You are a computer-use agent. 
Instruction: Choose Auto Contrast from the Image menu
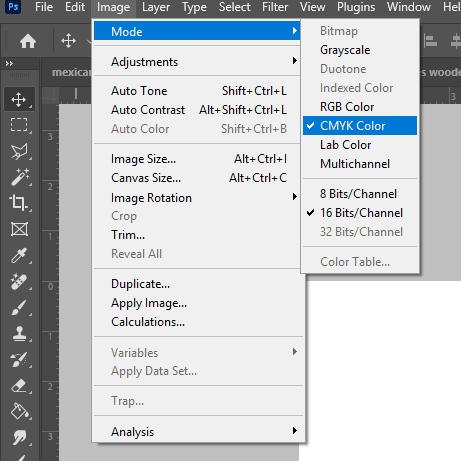197,109
